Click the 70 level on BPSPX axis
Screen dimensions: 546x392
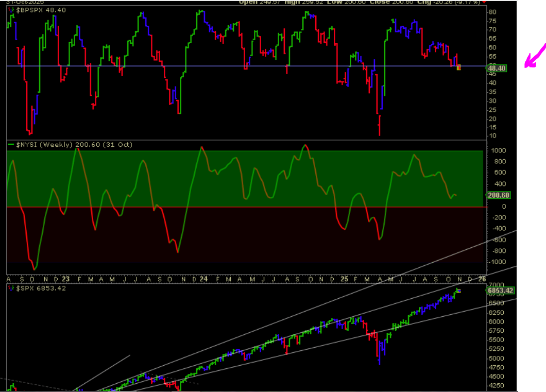click(492, 29)
